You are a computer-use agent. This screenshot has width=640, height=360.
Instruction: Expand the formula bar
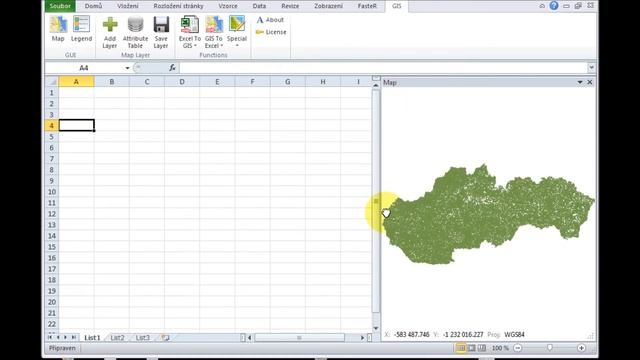coord(591,68)
